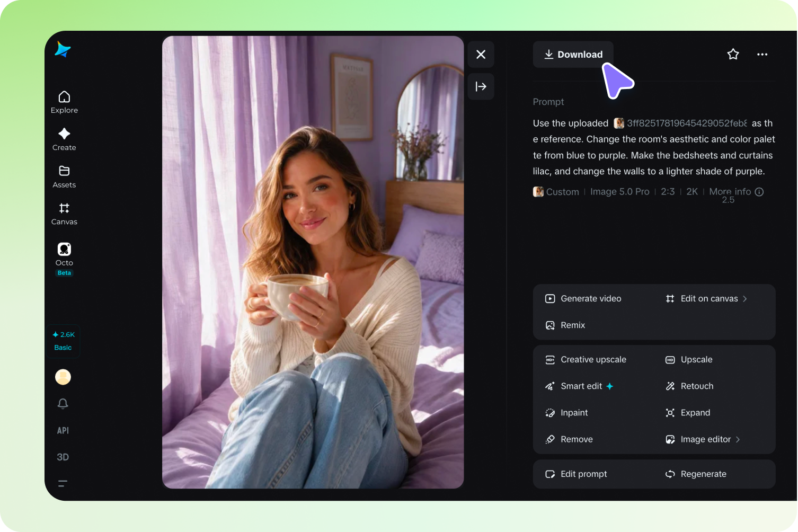
Task: Regenerate the image
Action: (696, 474)
